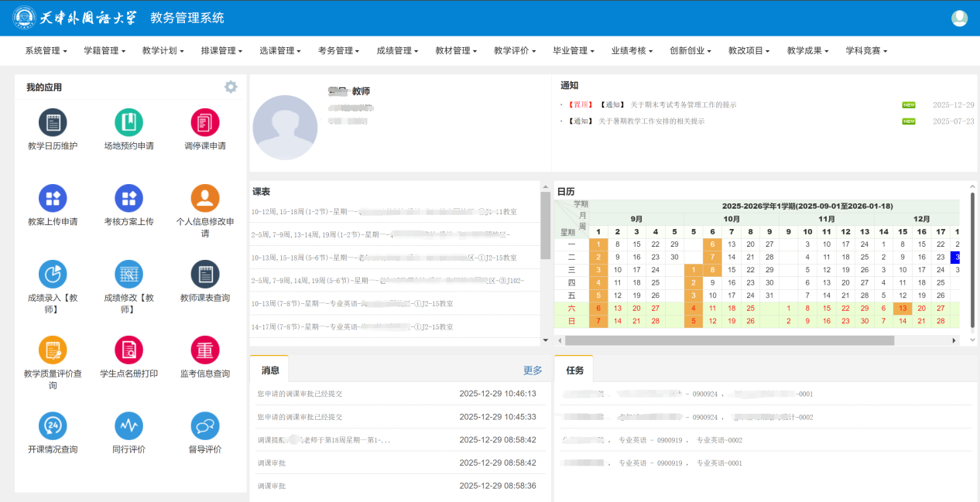Viewport: 980px width, 502px height.
Task: Open 个人信息修改申请 icon
Action: click(205, 199)
